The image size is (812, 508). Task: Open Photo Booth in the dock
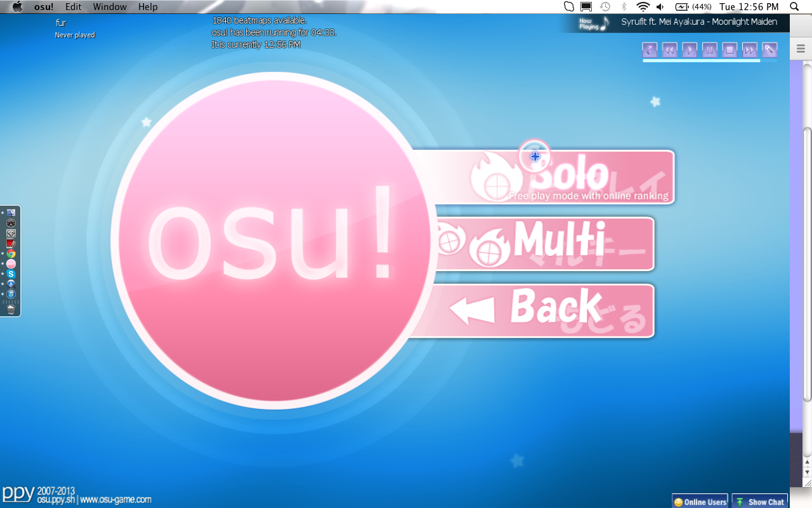(11, 243)
